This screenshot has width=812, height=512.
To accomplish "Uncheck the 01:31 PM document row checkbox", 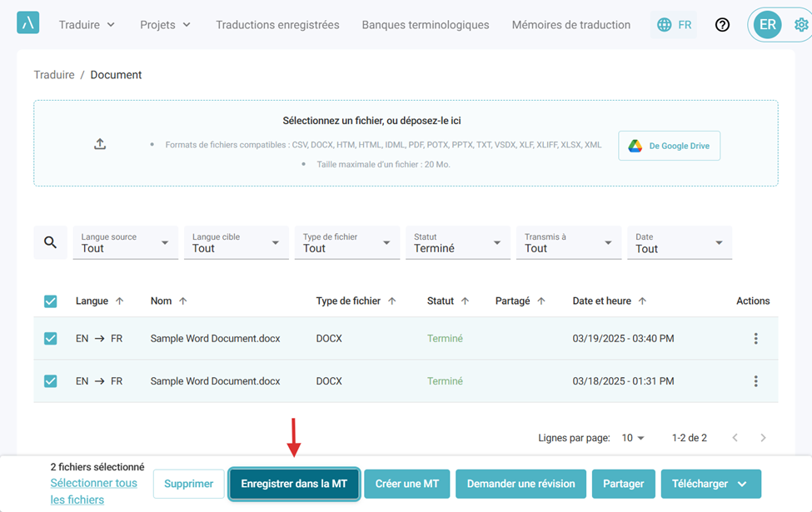I will click(50, 381).
